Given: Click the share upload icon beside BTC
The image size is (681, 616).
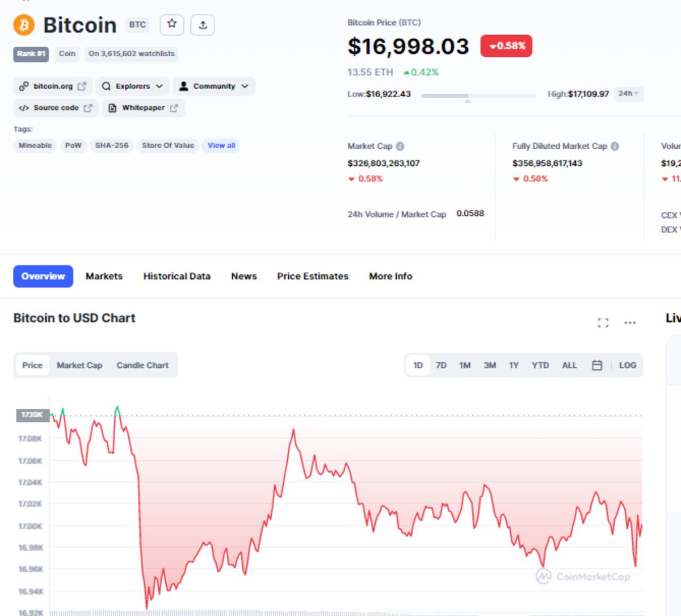Looking at the screenshot, I should (203, 24).
